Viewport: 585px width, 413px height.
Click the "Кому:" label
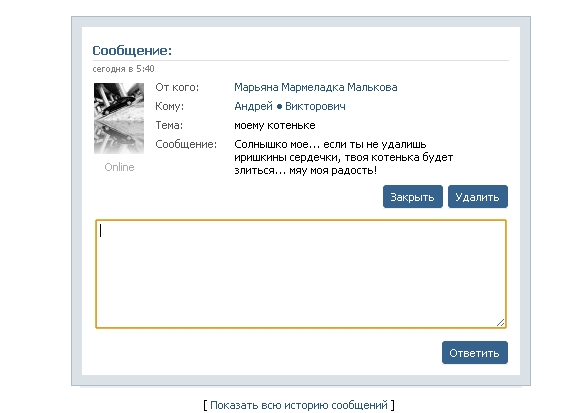point(170,106)
